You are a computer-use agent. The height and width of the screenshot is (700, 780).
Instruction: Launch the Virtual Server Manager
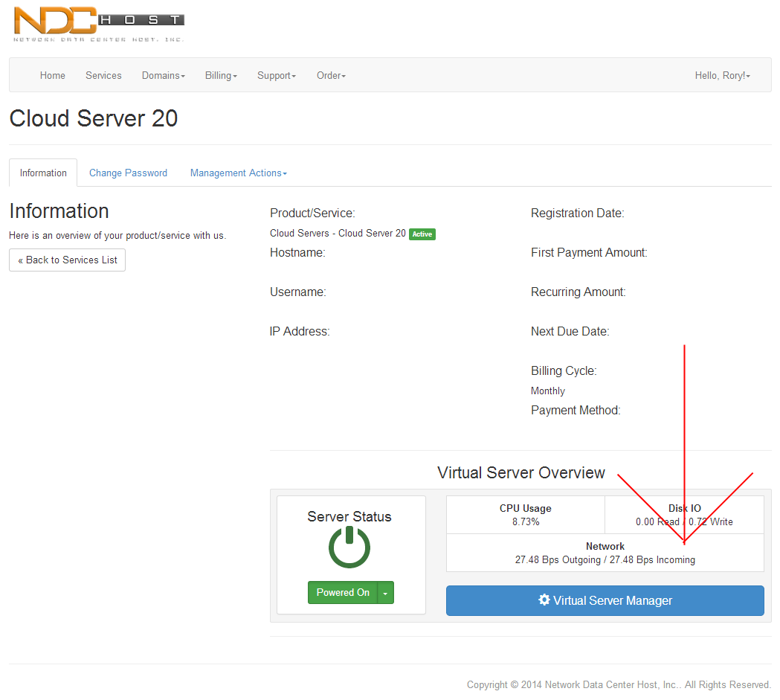coord(605,600)
